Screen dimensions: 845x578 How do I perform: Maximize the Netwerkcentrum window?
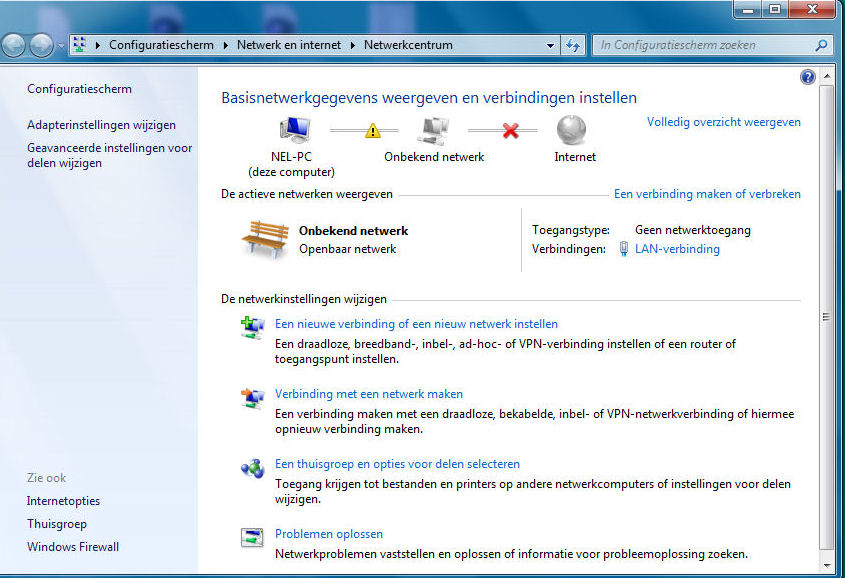pos(775,9)
